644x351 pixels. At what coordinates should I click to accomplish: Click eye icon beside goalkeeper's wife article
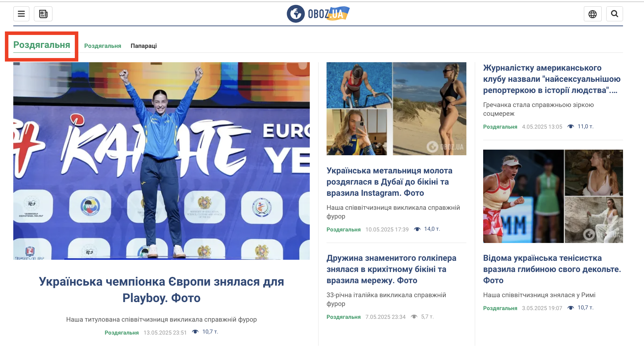pos(415,316)
